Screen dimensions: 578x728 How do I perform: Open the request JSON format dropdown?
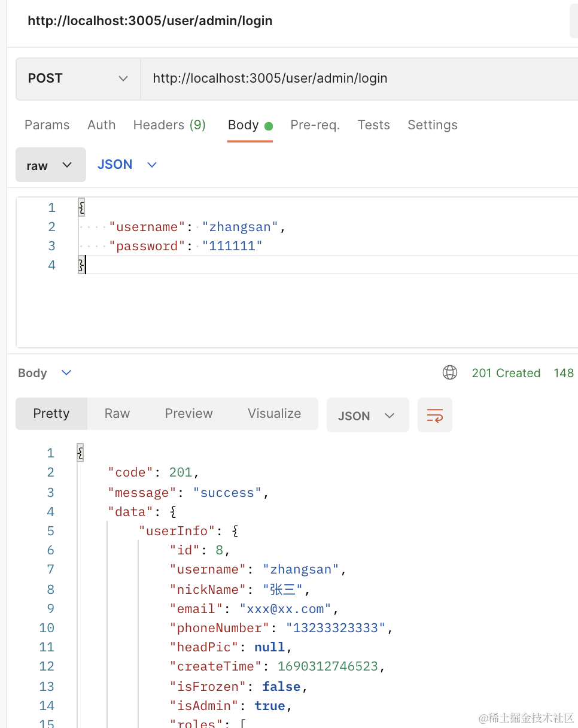tap(127, 165)
